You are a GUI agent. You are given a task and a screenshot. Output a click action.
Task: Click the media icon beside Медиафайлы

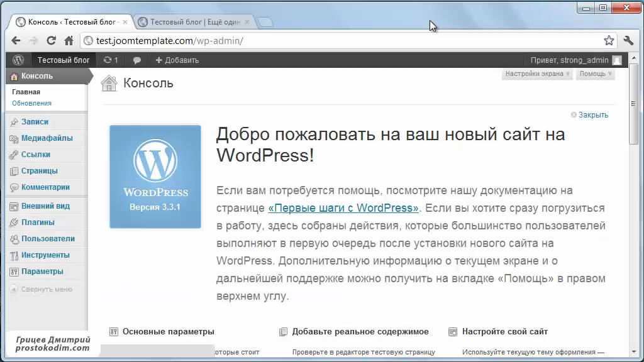14,139
